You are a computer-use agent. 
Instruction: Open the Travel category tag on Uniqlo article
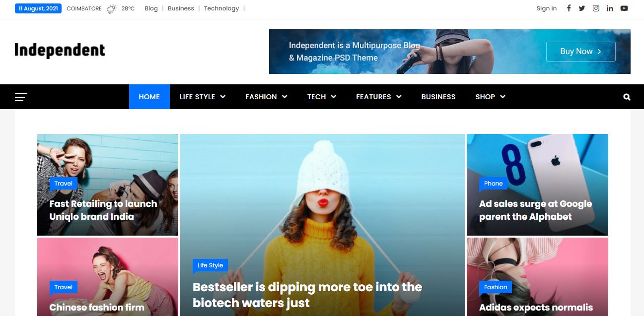(x=63, y=184)
